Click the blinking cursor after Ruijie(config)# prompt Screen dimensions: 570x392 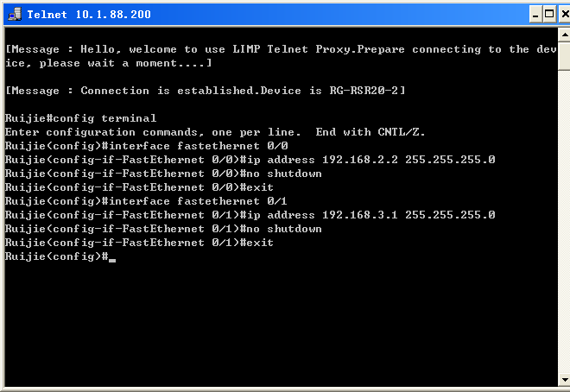(112, 257)
